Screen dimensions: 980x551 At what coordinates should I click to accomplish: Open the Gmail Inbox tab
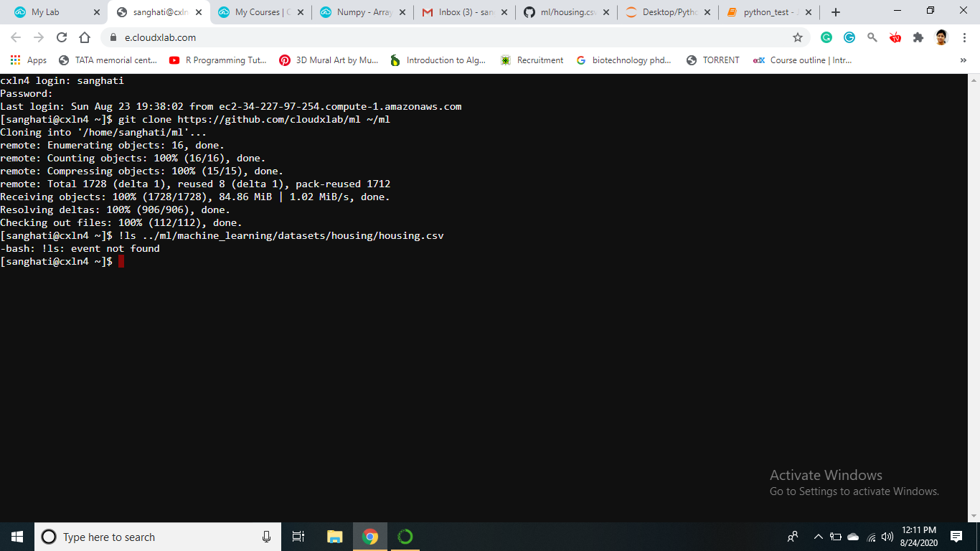(466, 12)
